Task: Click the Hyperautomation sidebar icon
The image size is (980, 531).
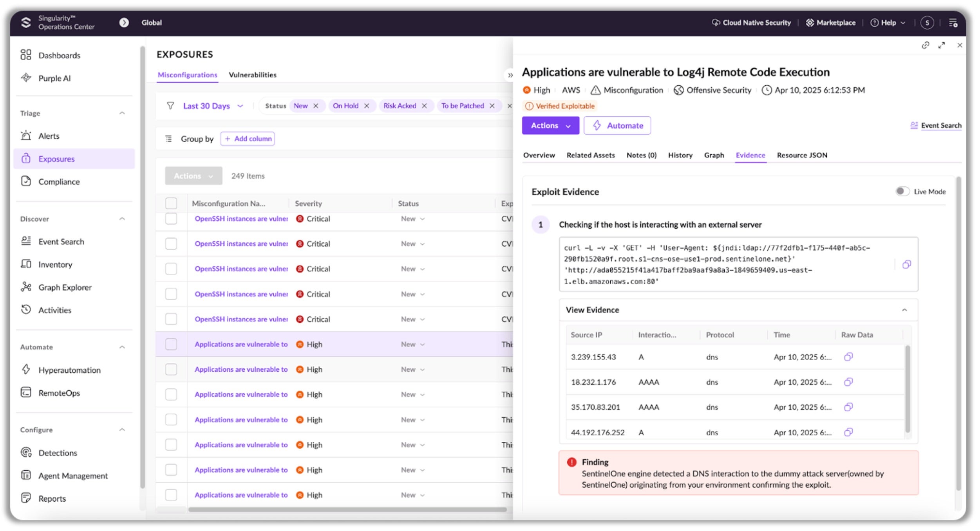Action: click(x=26, y=370)
